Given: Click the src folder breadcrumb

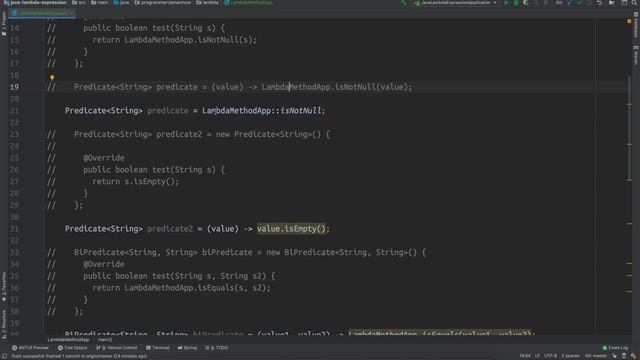Looking at the screenshot, I should 79,3.
